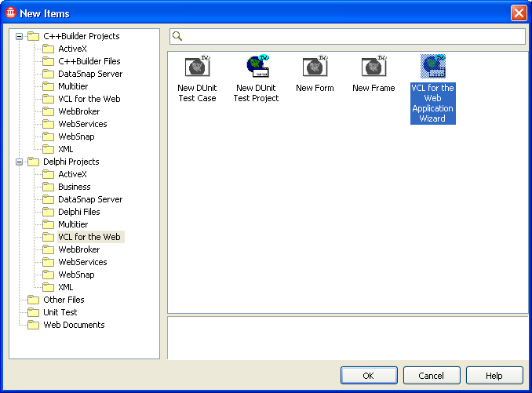Select the Unit Test category
This screenshot has height=393, width=532.
(x=60, y=312)
